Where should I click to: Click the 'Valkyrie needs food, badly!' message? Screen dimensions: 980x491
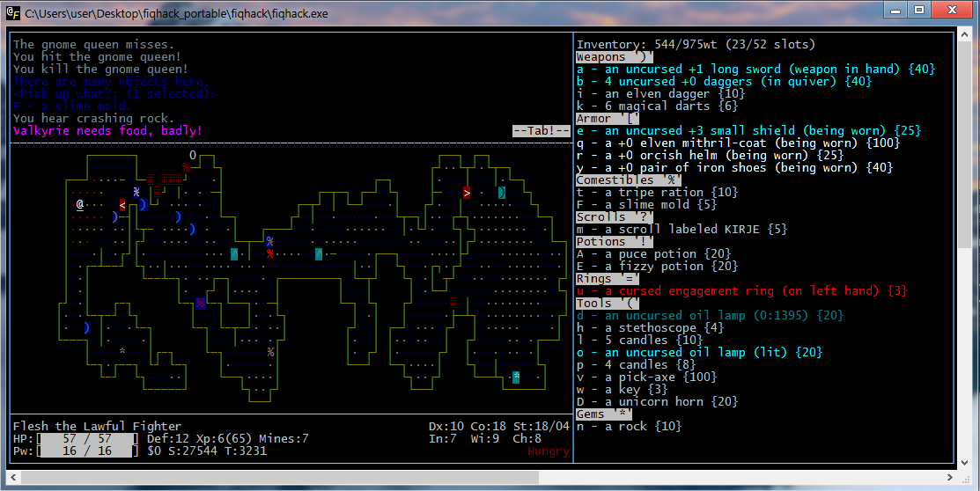click(107, 130)
